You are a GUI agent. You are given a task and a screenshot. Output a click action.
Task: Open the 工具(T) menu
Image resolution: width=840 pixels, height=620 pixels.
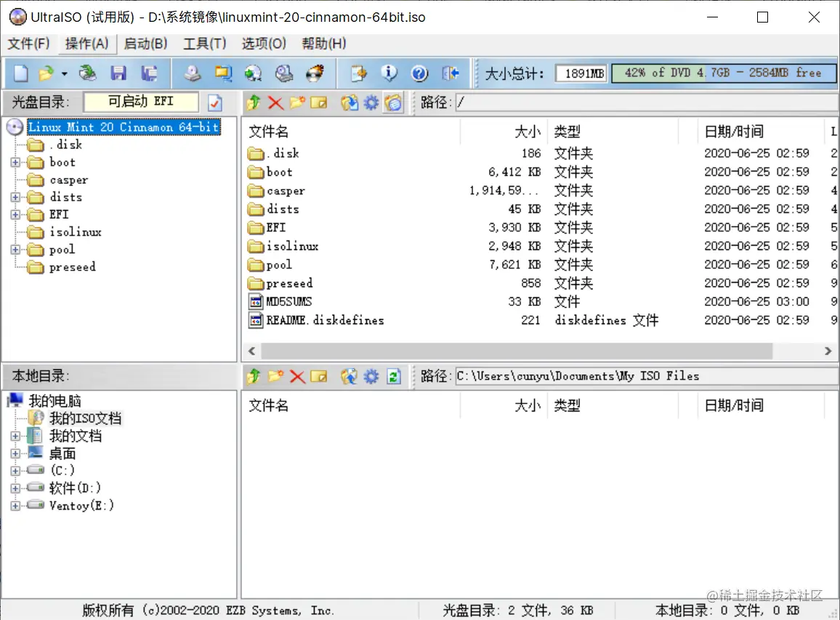click(205, 44)
